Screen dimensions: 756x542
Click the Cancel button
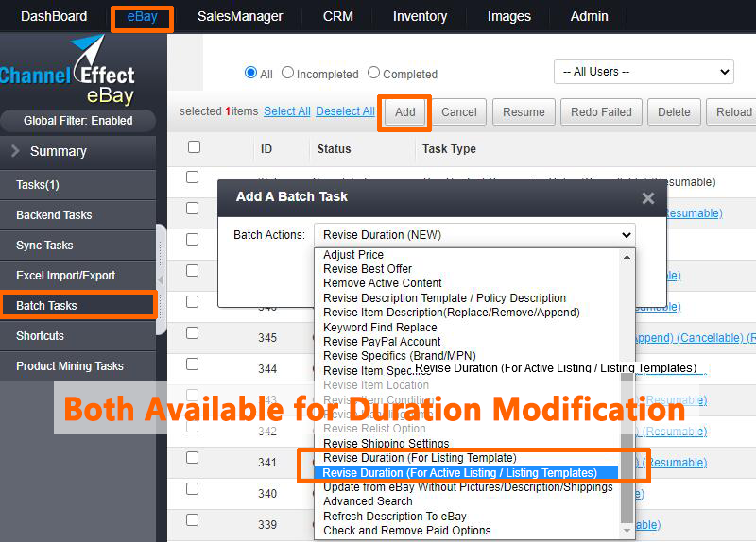(x=459, y=112)
